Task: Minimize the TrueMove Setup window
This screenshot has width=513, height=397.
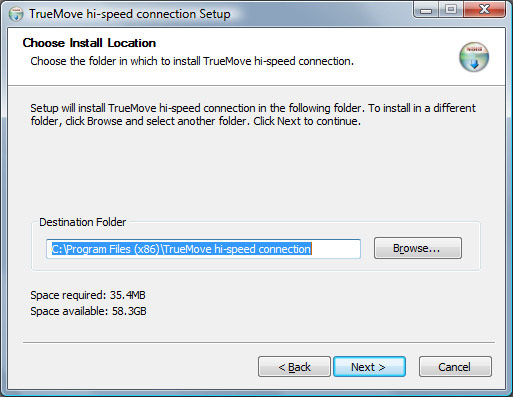Action: pyautogui.click(x=426, y=10)
